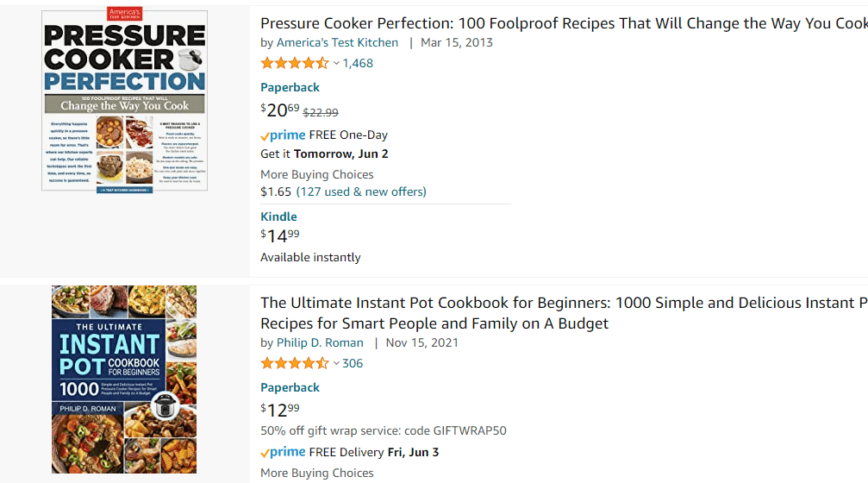The image size is (868, 483).
Task: Click the Prime logo beside FREE Delivery
Action: point(283,453)
